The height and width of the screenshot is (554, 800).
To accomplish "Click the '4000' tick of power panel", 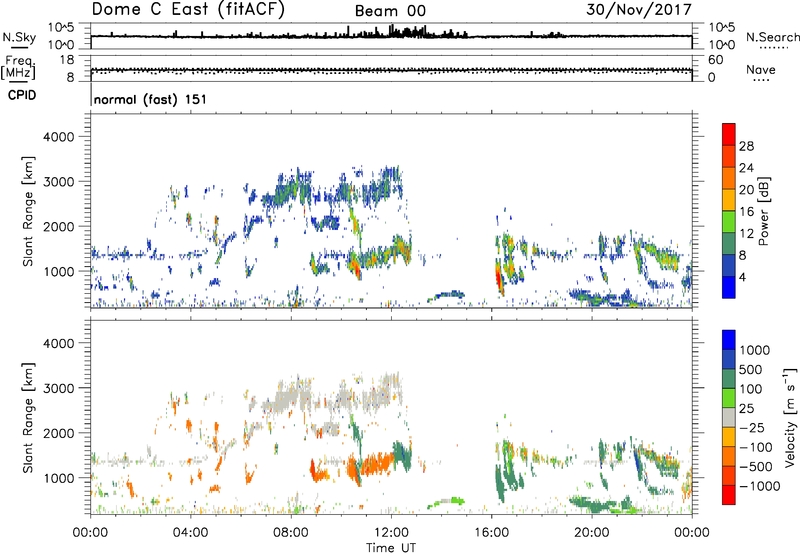I will point(59,137).
